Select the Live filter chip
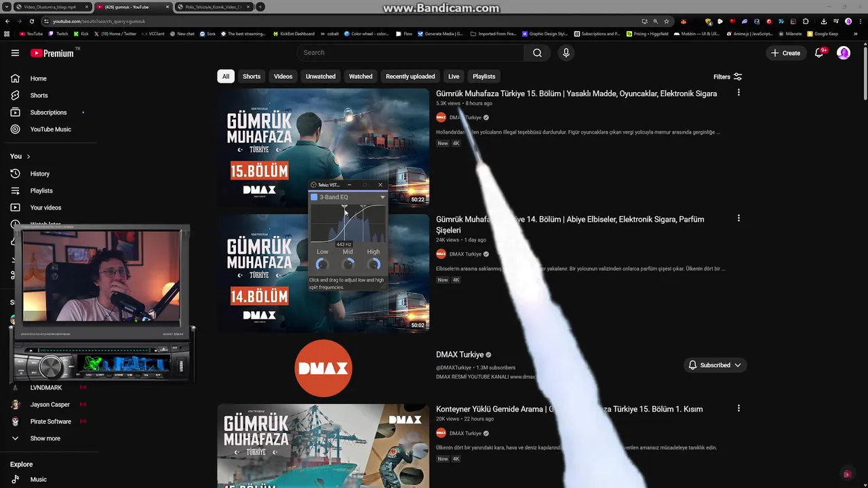Screen dimensions: 868x488 point(454,77)
